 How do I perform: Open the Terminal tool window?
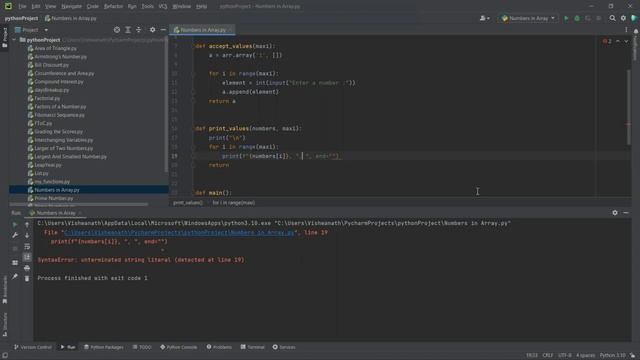tap(253, 347)
